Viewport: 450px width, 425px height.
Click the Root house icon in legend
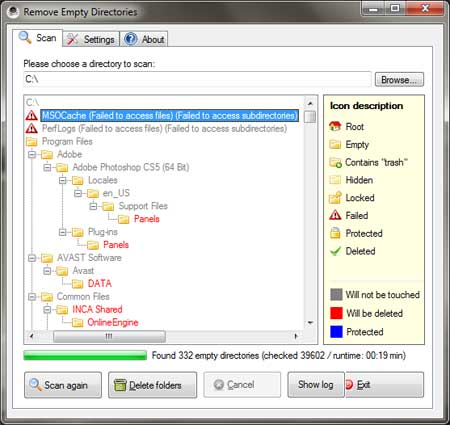tap(335, 126)
